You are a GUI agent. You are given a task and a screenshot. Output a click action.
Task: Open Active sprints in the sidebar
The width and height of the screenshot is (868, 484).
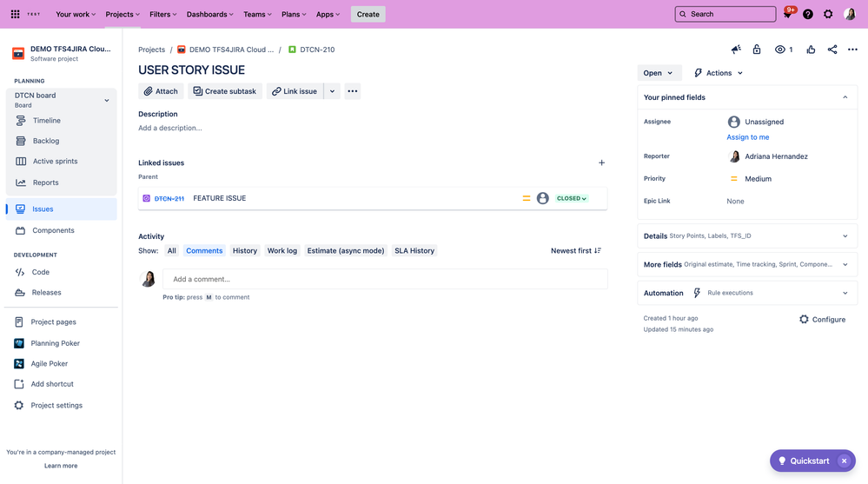(55, 162)
